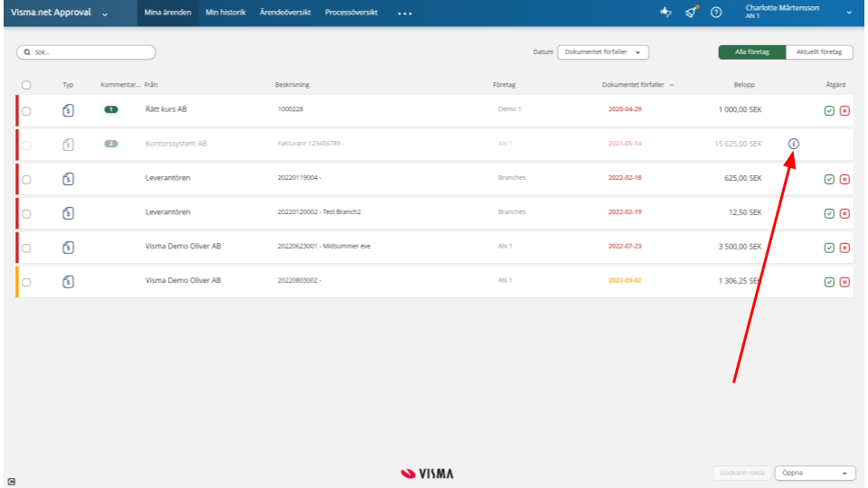The image size is (868, 488).
Task: Approve the Rätt kurs AB invoice
Action: [829, 110]
